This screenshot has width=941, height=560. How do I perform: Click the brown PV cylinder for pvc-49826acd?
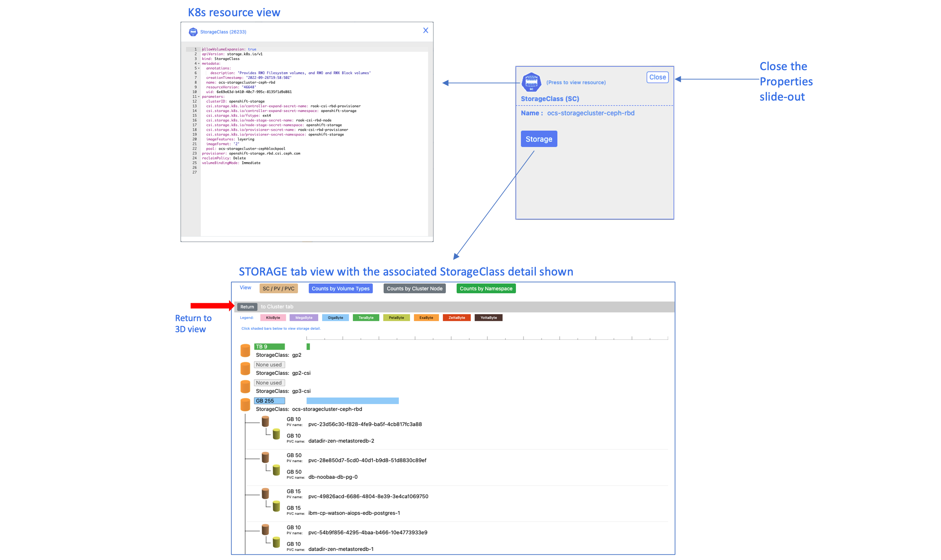pos(265,493)
